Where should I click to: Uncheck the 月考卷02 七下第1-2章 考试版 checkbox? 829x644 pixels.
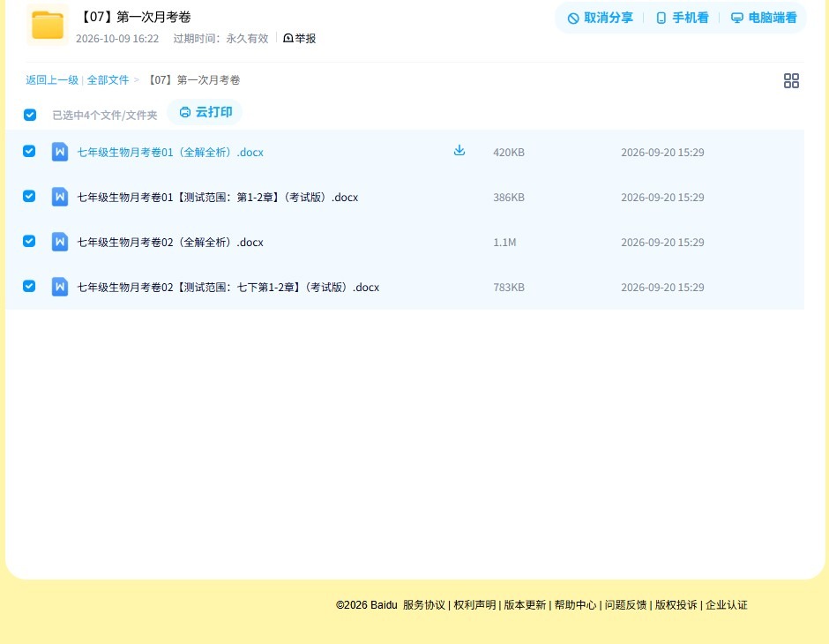pos(29,286)
